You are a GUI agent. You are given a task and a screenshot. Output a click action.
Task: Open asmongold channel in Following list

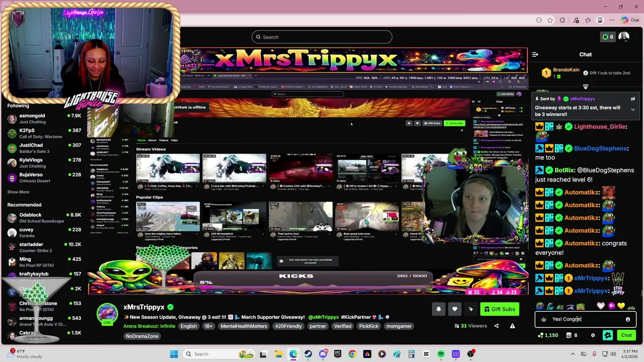point(44,119)
